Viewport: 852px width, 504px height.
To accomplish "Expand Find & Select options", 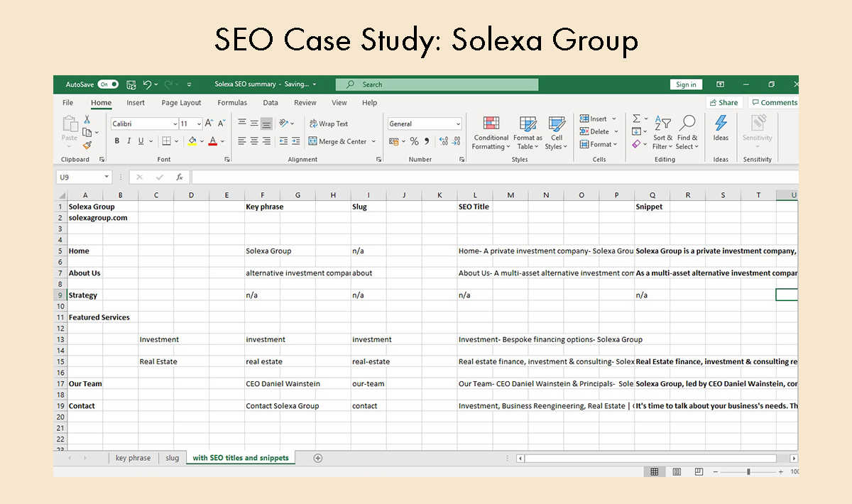I will [687, 133].
